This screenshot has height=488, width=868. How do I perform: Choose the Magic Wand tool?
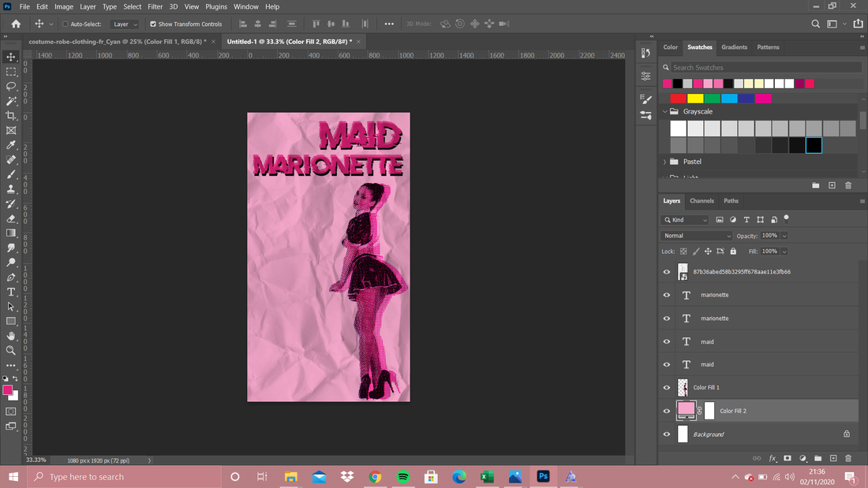point(11,101)
